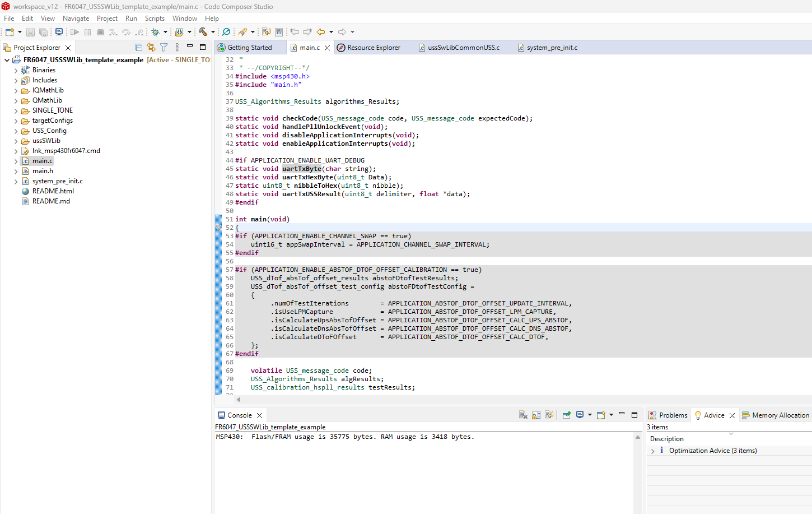
Task: Open the Navigate menu
Action: point(76,18)
